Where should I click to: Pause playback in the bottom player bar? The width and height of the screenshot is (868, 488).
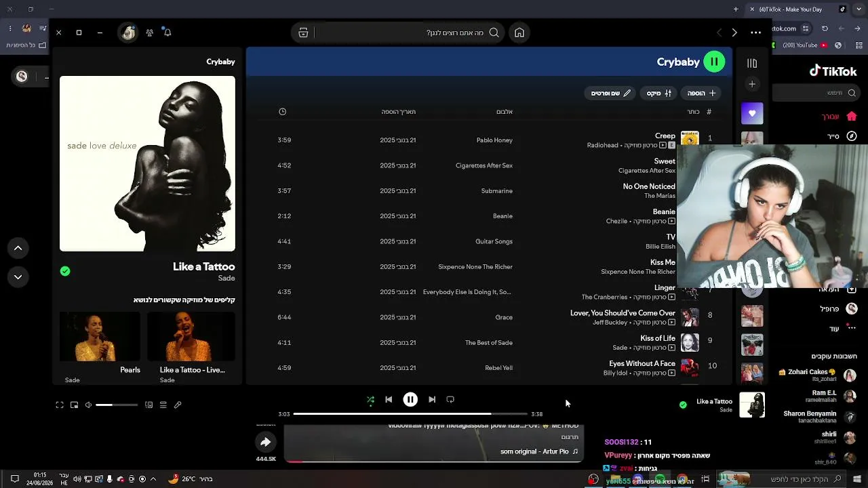[410, 400]
